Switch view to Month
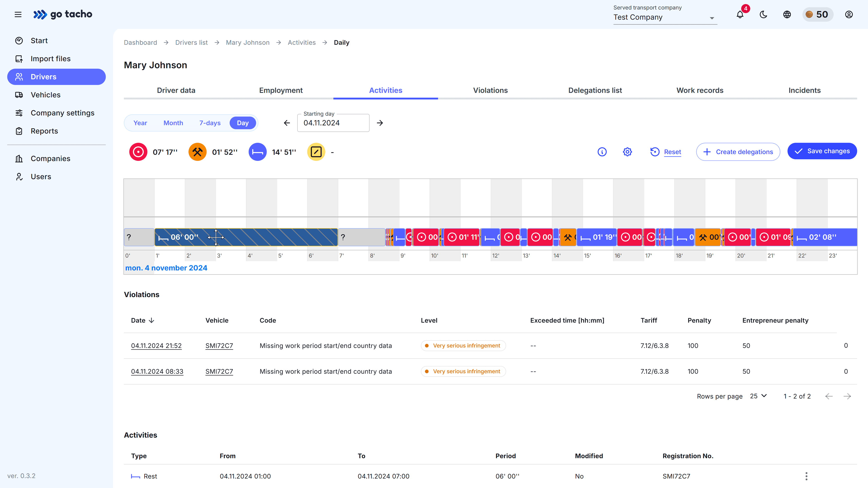868x488 pixels. click(173, 123)
